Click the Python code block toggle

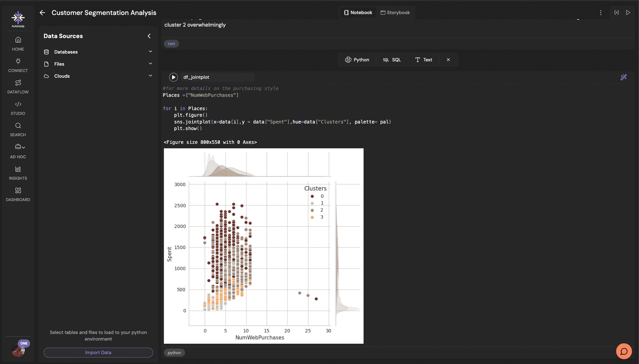pos(357,60)
